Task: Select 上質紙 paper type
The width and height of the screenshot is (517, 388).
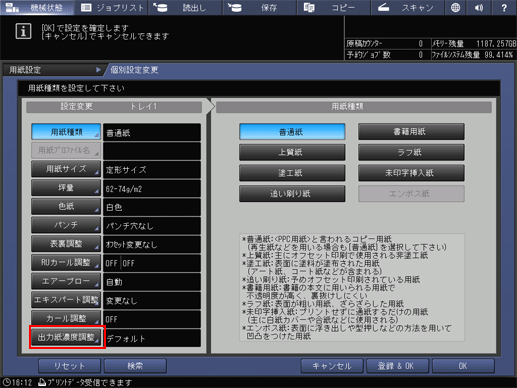Action: [x=292, y=153]
